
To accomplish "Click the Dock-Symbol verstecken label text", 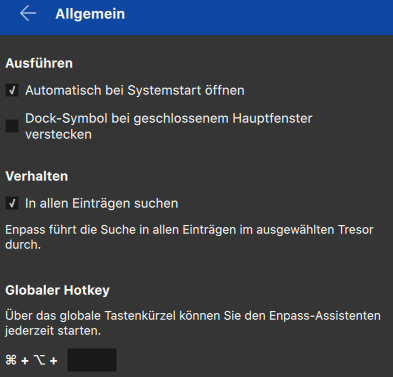I will click(169, 126).
